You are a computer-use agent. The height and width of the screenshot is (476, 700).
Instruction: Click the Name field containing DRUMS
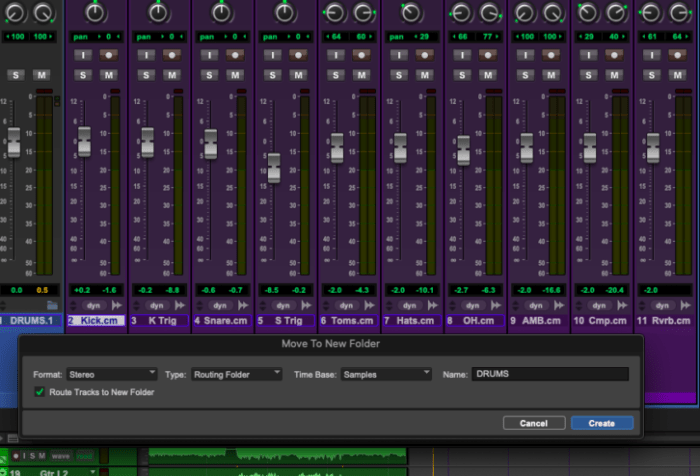550,374
